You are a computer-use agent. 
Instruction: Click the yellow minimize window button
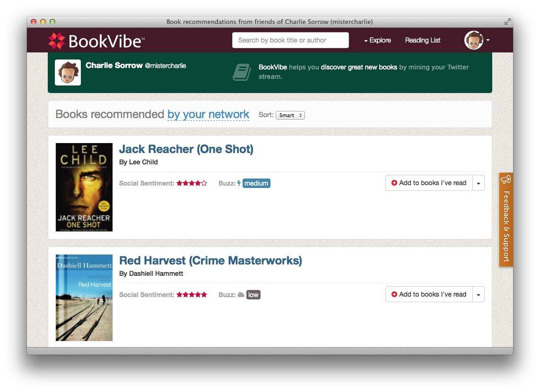click(43, 22)
